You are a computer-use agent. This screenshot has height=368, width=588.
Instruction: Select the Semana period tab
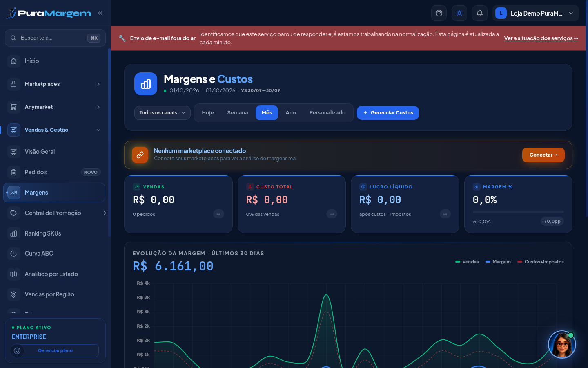coord(238,113)
